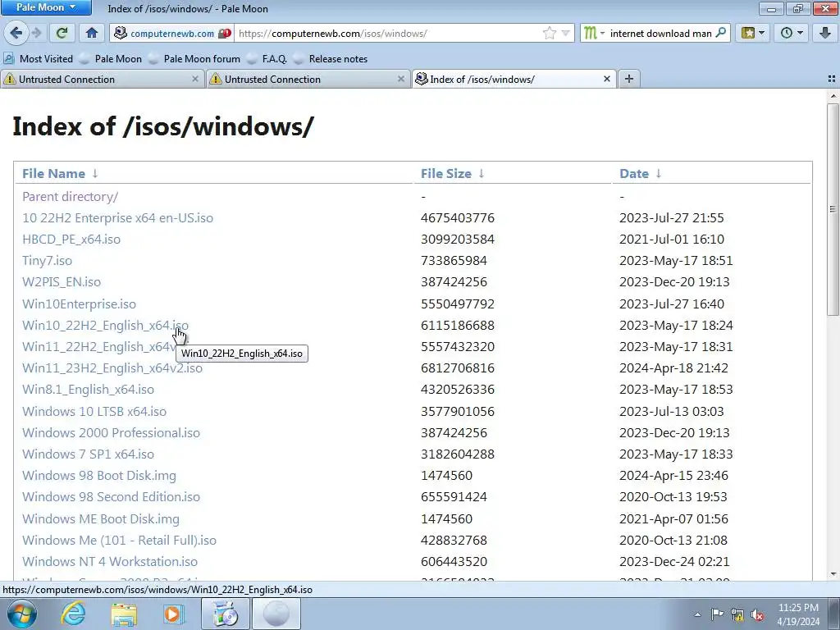Download Win8.1_English_x64.iso
840x630 pixels.
point(89,390)
